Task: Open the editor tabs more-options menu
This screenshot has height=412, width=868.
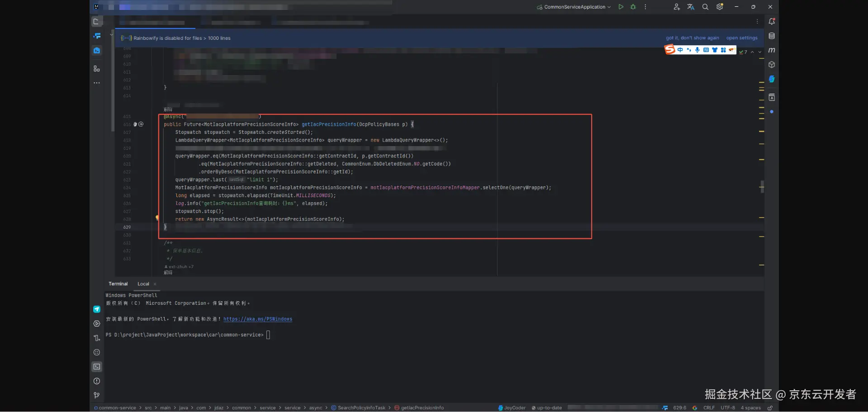Action: coord(757,21)
